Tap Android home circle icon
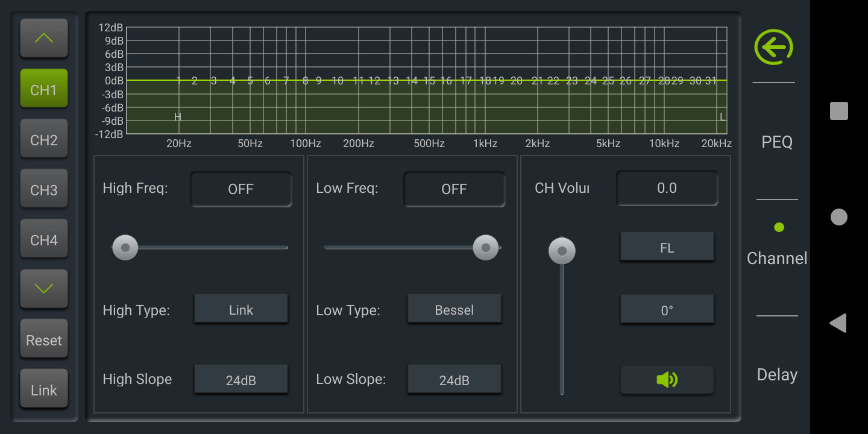Viewport: 868px width, 434px height. tap(839, 217)
